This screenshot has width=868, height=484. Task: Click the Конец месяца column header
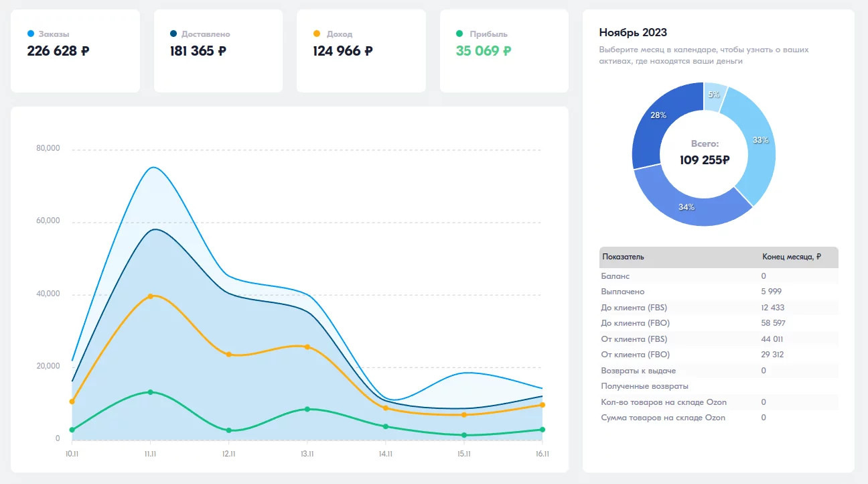792,257
